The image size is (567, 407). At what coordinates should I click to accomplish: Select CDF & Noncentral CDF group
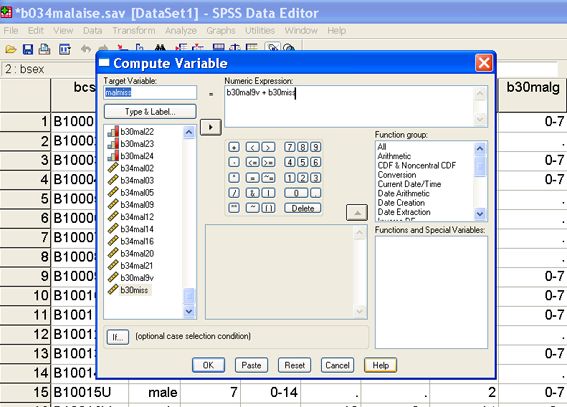pyautogui.click(x=417, y=166)
